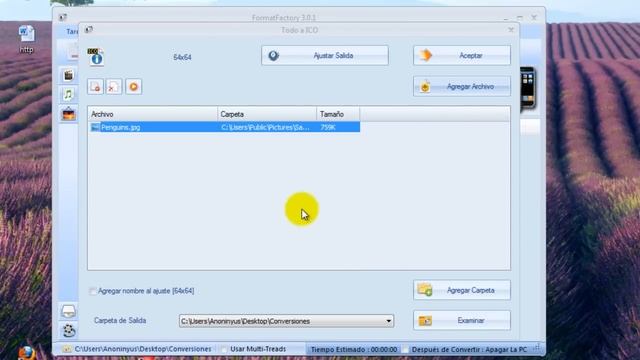Open the ROM device disc drive icon
The image size is (640, 360).
pos(68,311)
